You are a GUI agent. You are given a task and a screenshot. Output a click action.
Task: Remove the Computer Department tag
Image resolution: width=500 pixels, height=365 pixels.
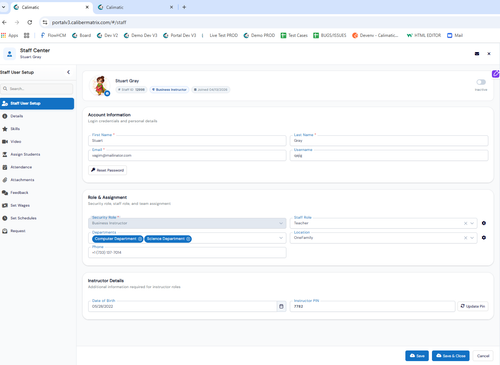click(x=140, y=239)
